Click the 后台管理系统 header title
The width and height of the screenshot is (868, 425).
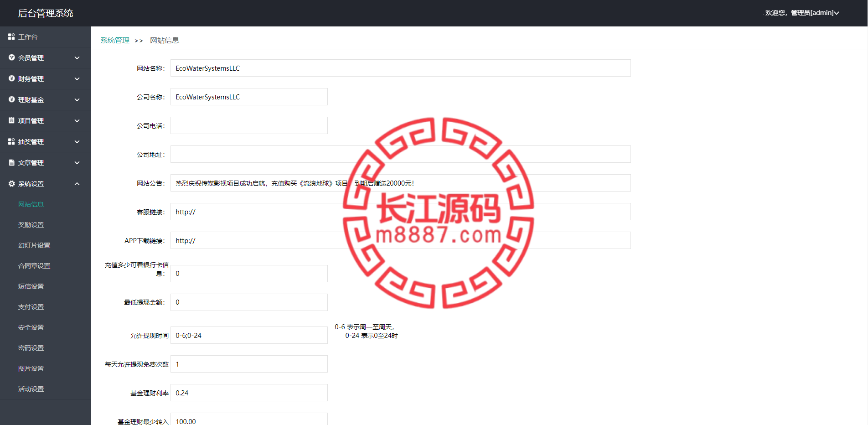coord(46,13)
